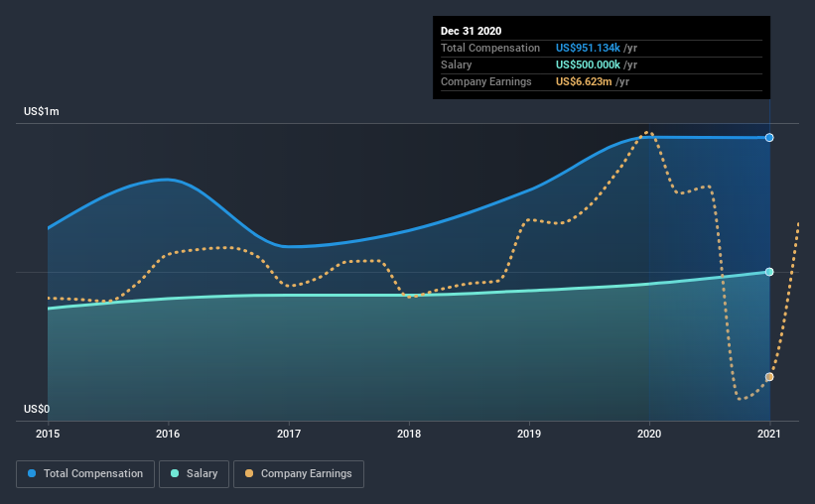Viewport: 815px width, 504px height.
Task: Click the Dec 31 2020 tooltip date
Action: [x=471, y=31]
